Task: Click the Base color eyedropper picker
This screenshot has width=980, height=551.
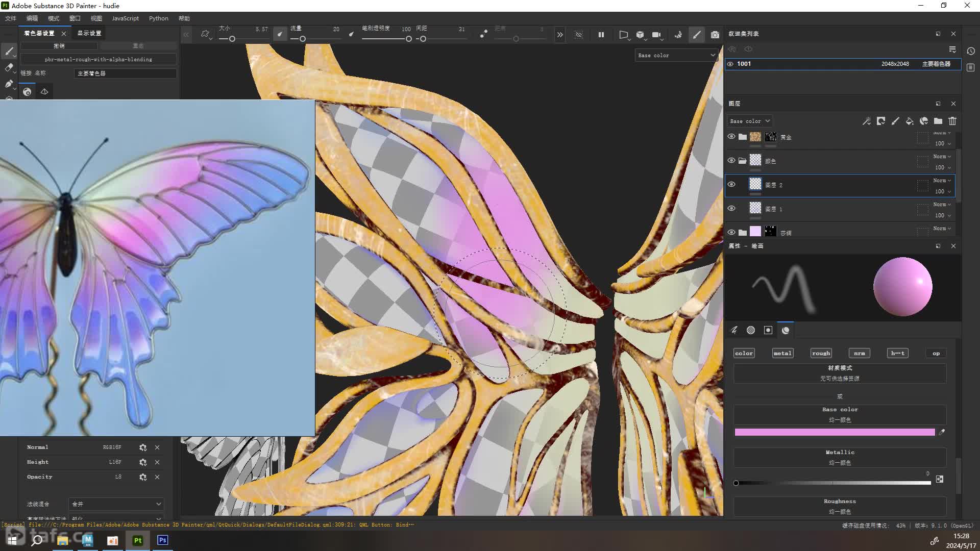Action: (942, 432)
